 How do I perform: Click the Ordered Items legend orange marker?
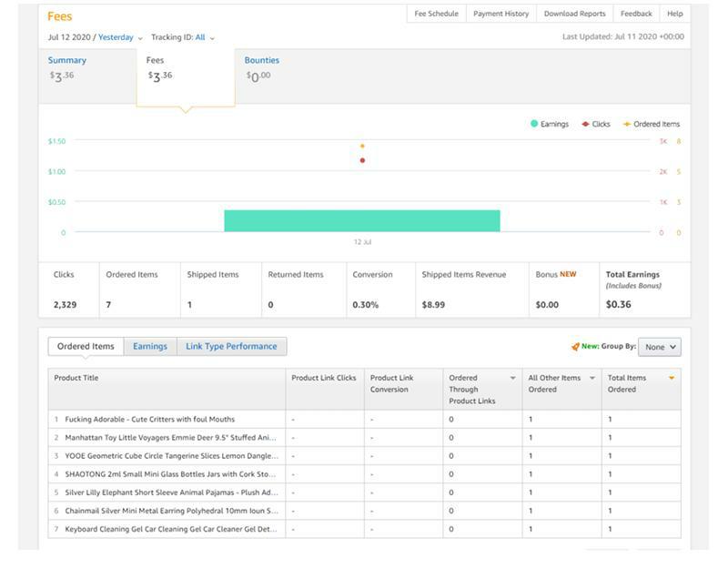(627, 124)
